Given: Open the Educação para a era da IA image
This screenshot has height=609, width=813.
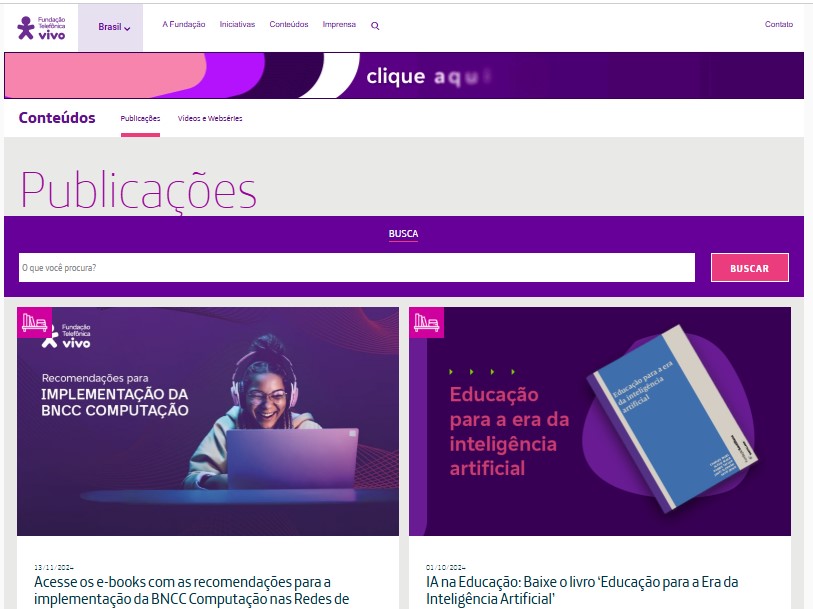Looking at the screenshot, I should pos(600,421).
